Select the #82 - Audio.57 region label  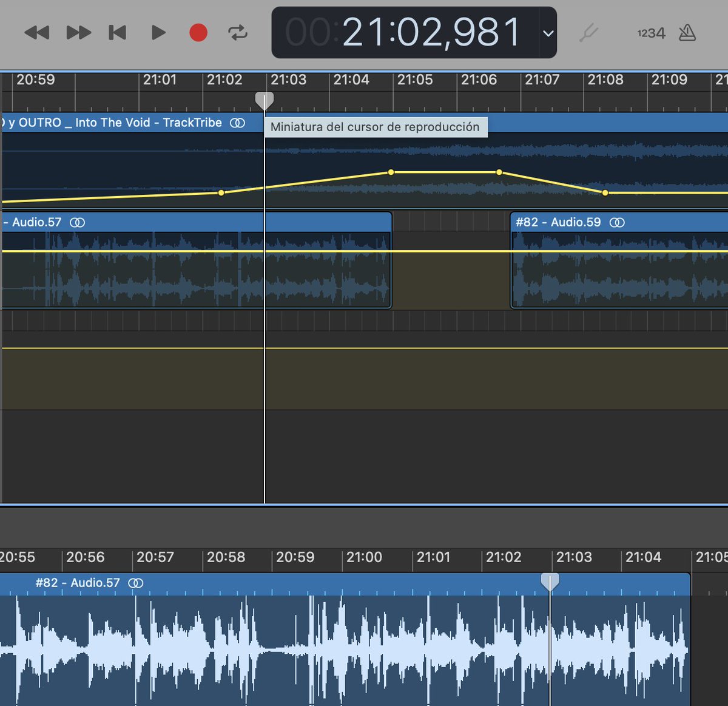[78, 583]
